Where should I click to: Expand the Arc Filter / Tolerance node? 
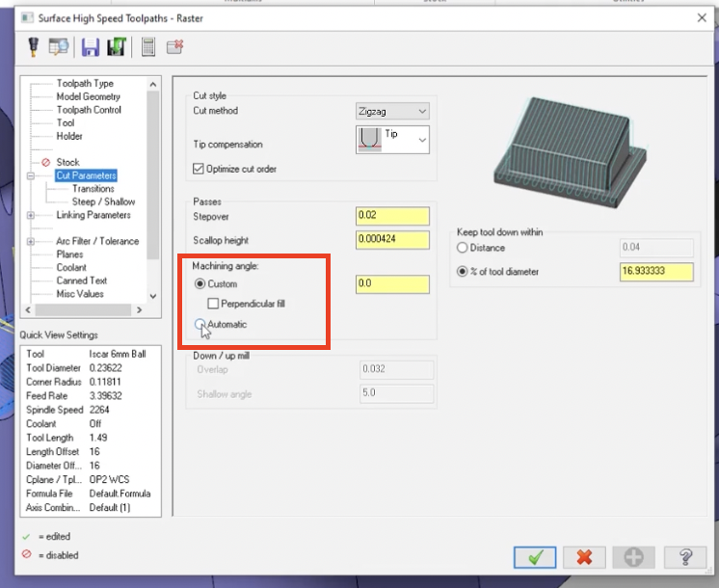(31, 241)
